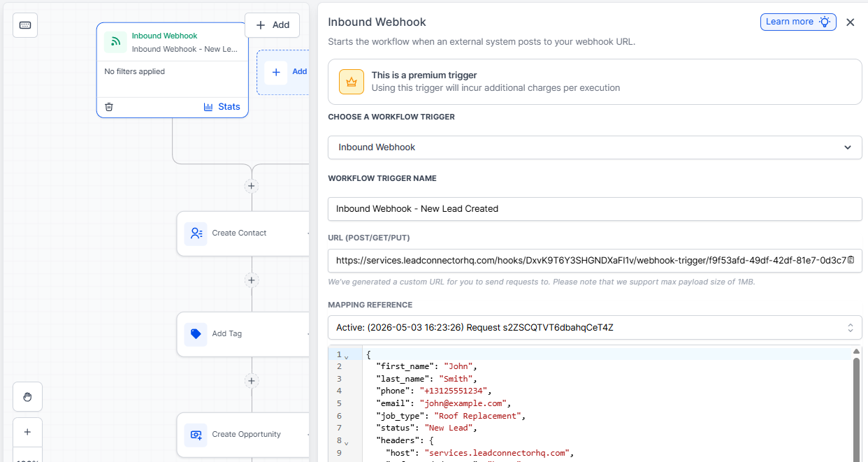This screenshot has height=462, width=868.
Task: Click the keyboard shortcuts icon
Action: [x=25, y=25]
